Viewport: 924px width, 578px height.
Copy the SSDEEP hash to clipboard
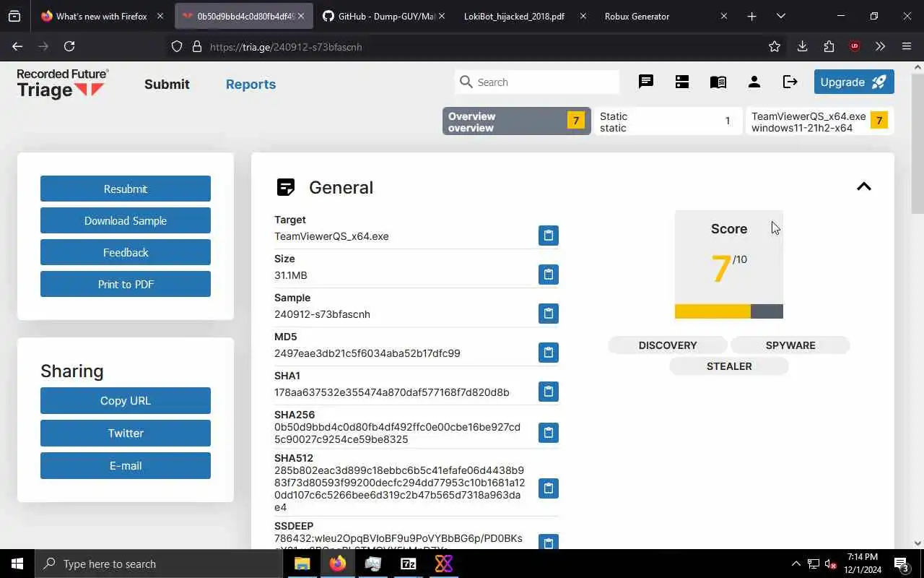pyautogui.click(x=548, y=543)
